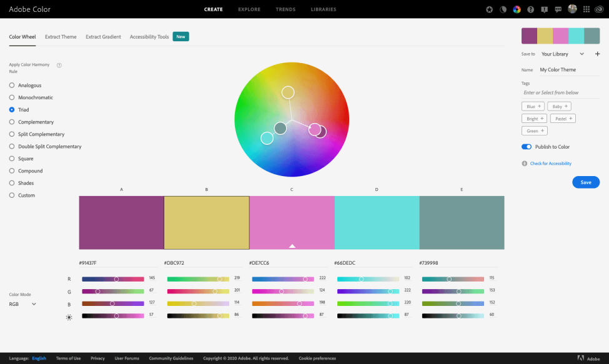Click the white base-color triangle on swatch C
This screenshot has height=364, width=609.
pos(292,245)
